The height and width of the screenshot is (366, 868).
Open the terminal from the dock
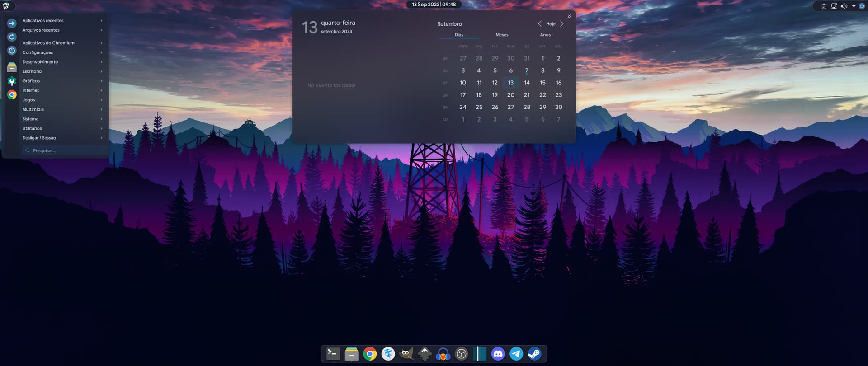(x=333, y=354)
